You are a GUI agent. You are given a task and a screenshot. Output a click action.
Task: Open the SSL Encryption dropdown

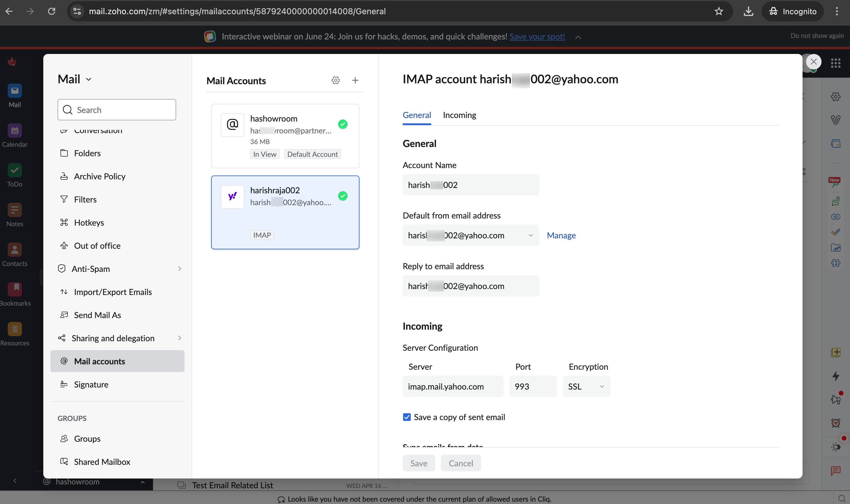[x=586, y=387]
